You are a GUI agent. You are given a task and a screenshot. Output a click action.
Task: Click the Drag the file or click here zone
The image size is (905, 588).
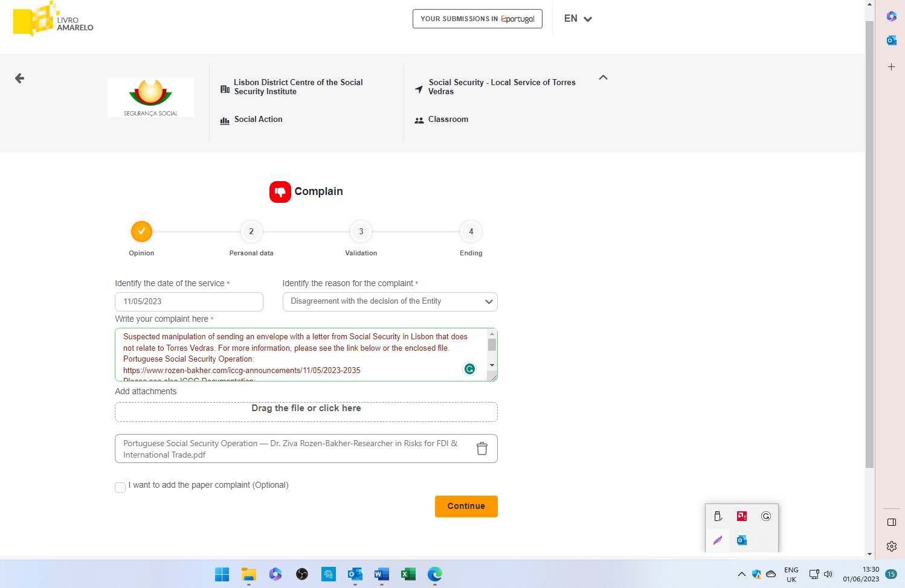pyautogui.click(x=306, y=412)
